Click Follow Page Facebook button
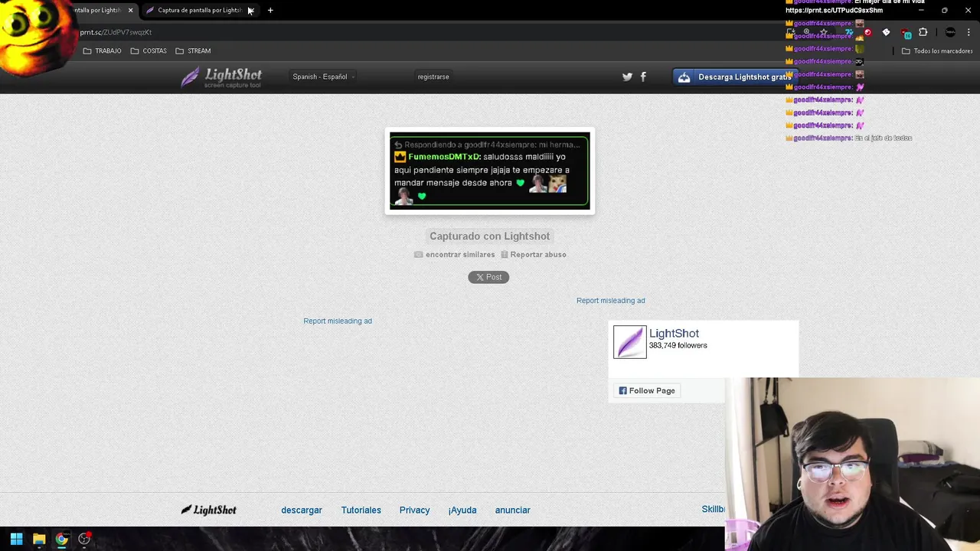This screenshot has height=551, width=980. tap(647, 390)
